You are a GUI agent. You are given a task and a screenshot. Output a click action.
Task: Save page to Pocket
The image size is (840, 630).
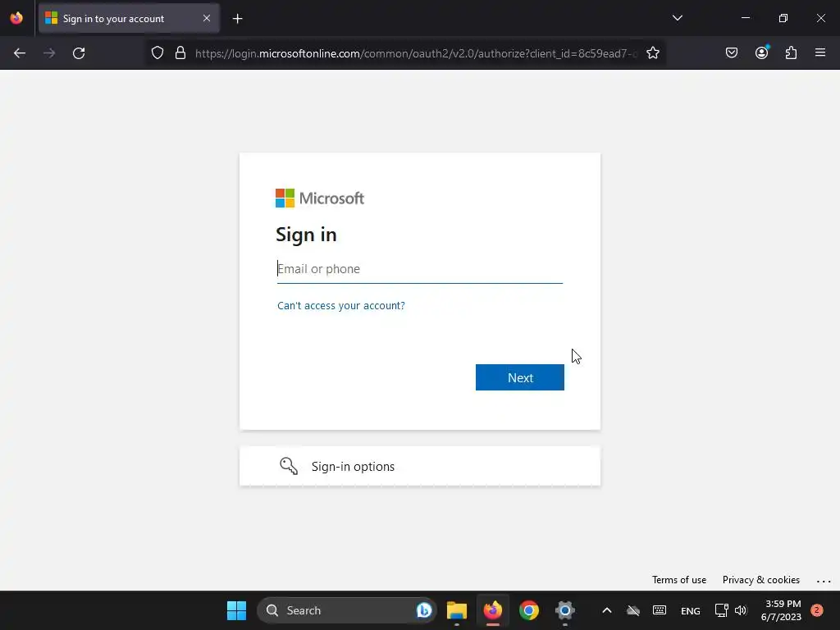tap(731, 53)
